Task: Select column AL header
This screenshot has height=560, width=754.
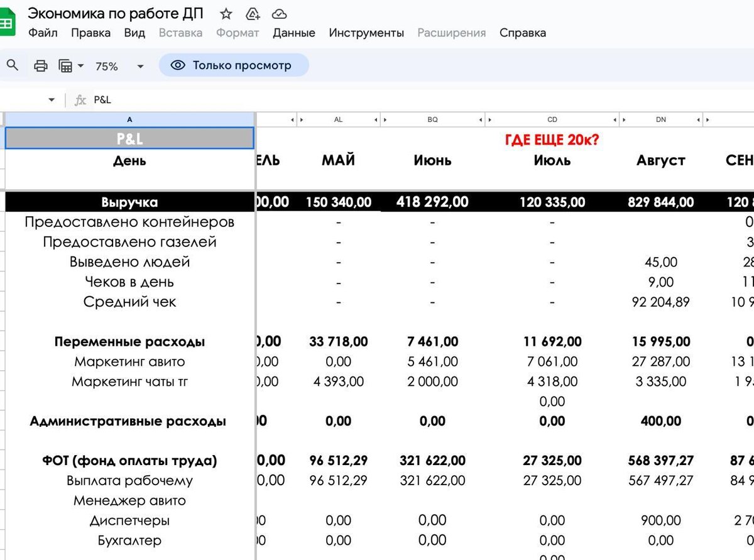Action: pyautogui.click(x=338, y=119)
